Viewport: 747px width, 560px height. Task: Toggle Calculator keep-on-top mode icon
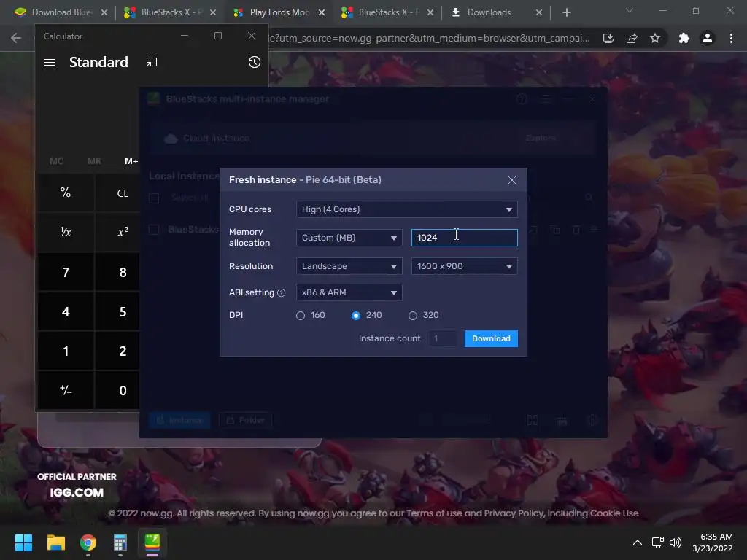[152, 63]
